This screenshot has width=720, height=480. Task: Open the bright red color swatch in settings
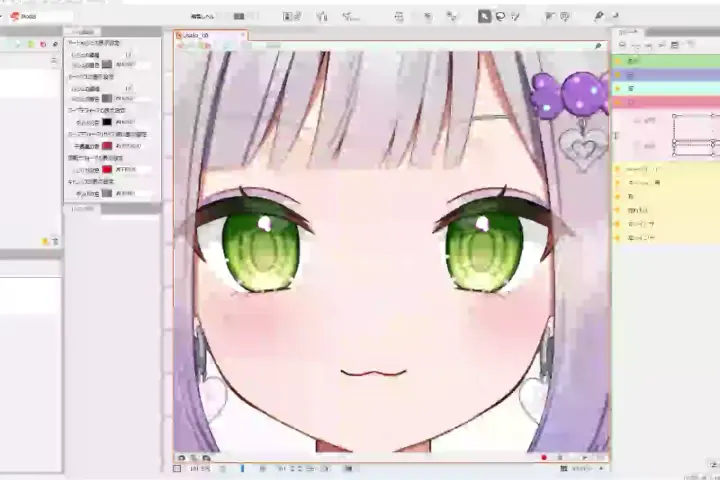[107, 169]
